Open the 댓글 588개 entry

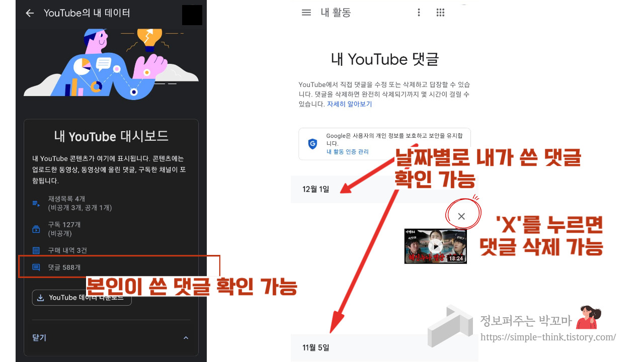coord(64,267)
